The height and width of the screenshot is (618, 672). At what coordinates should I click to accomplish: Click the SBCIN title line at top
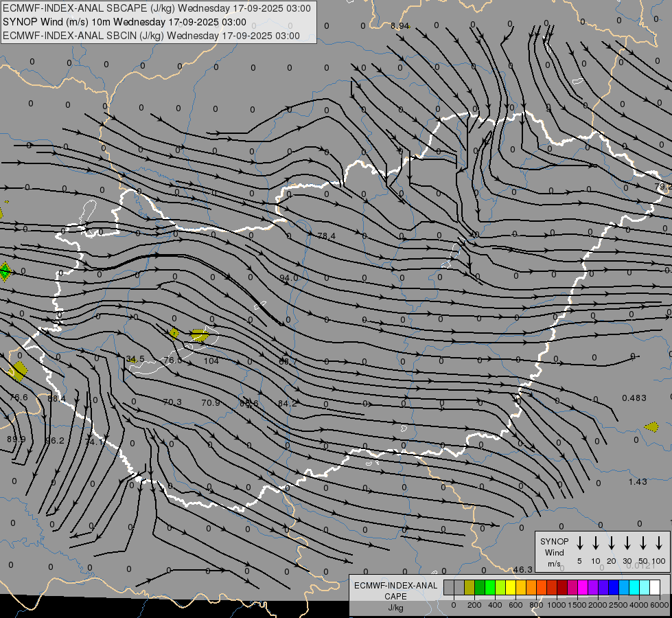coord(151,36)
